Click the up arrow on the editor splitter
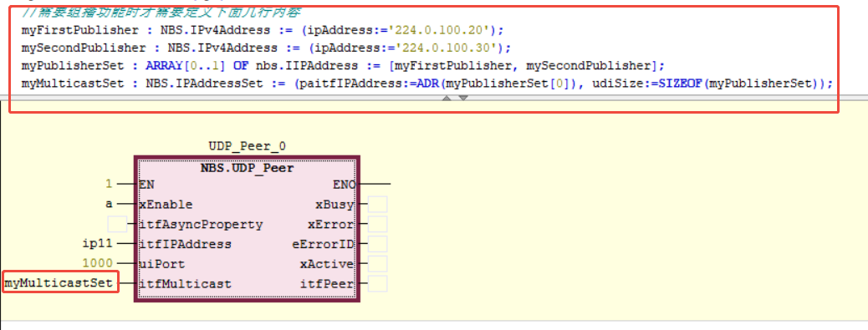This screenshot has width=868, height=330. [x=447, y=98]
